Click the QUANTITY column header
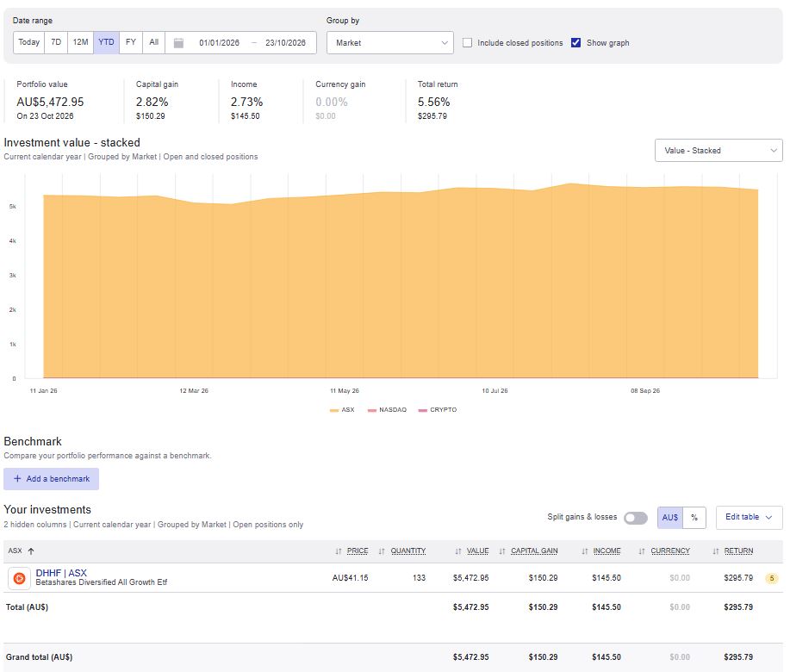Viewport: 790px width, 672px height. tap(408, 551)
